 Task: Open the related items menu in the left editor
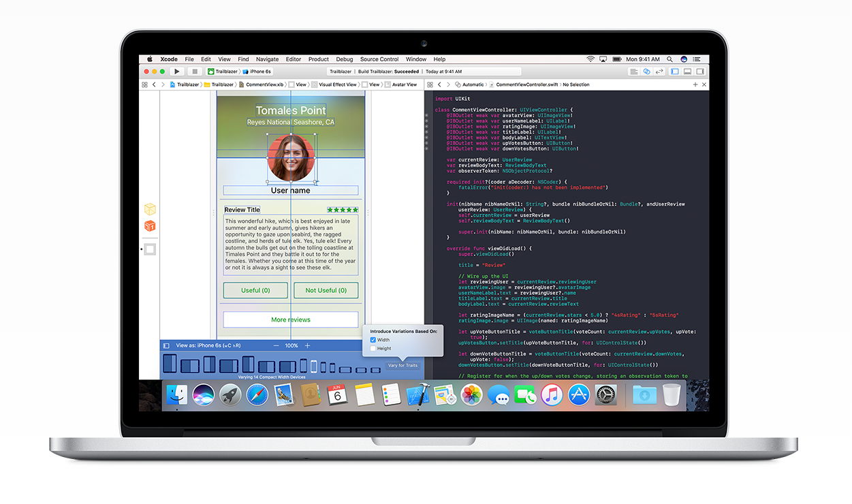coord(144,84)
